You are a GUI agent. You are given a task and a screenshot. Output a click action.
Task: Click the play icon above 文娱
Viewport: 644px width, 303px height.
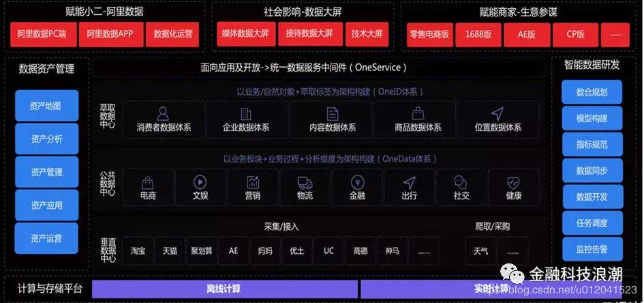200,182
